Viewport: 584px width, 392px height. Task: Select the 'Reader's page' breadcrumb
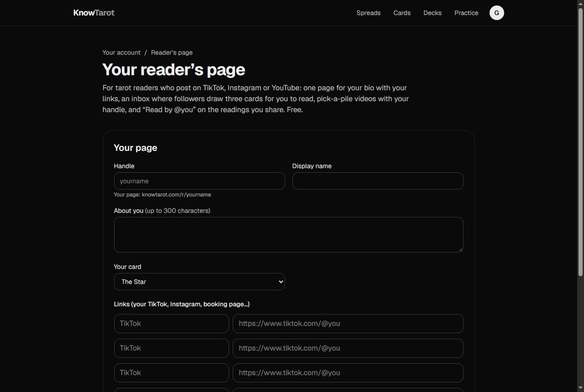[x=172, y=52]
